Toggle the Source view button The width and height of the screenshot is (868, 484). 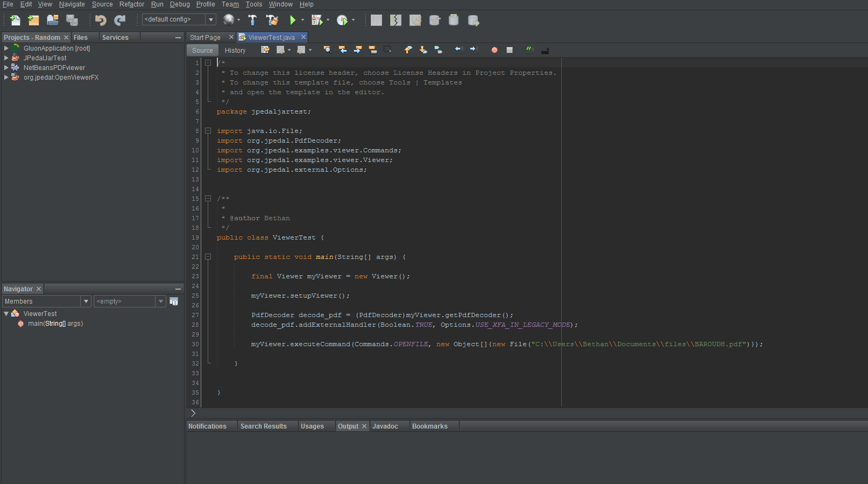point(202,51)
